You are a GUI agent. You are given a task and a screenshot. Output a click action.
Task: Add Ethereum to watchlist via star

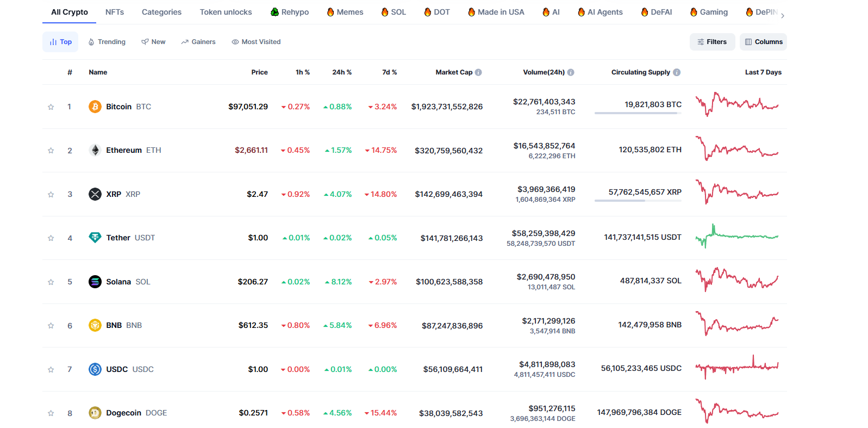51,151
